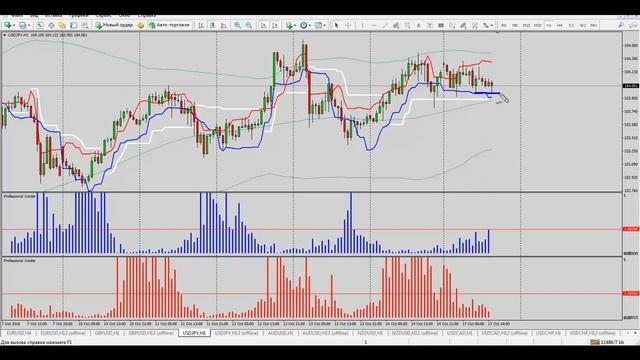Switch to W1 timeframe button

582,25
